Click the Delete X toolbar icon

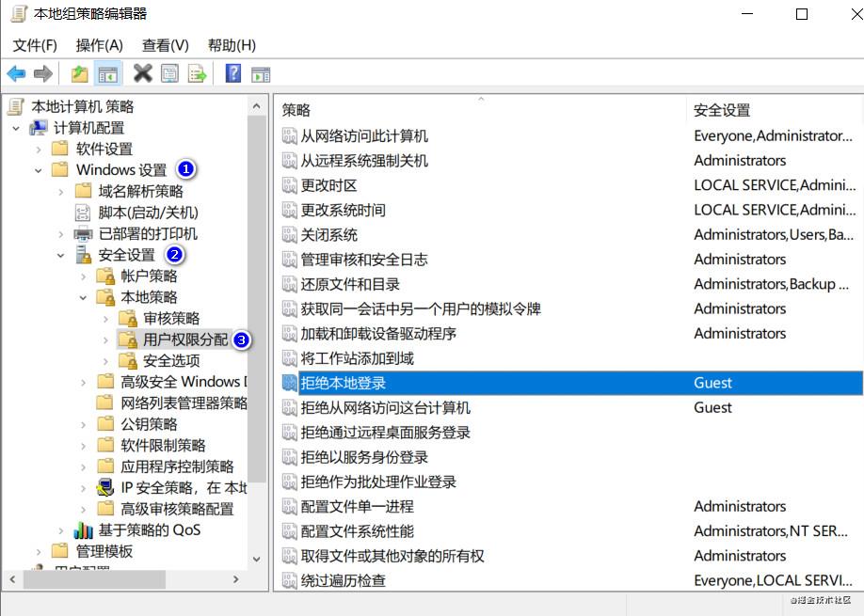tap(143, 72)
